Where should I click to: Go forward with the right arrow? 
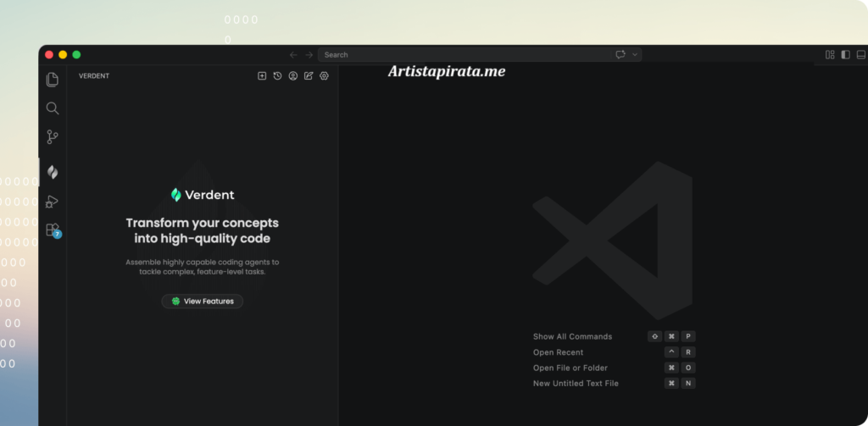pos(309,55)
